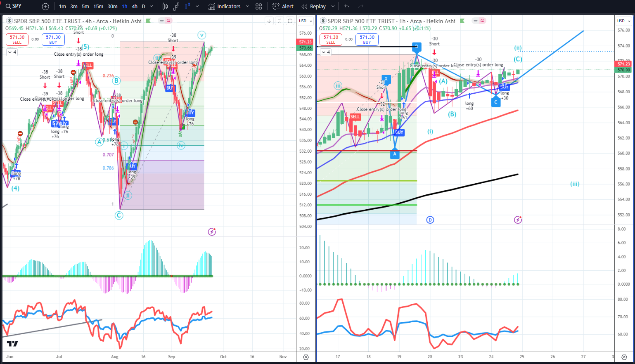Click the 571.30 BUY button on 4h chart
Image resolution: width=635 pixels, height=364 pixels.
[53, 39]
